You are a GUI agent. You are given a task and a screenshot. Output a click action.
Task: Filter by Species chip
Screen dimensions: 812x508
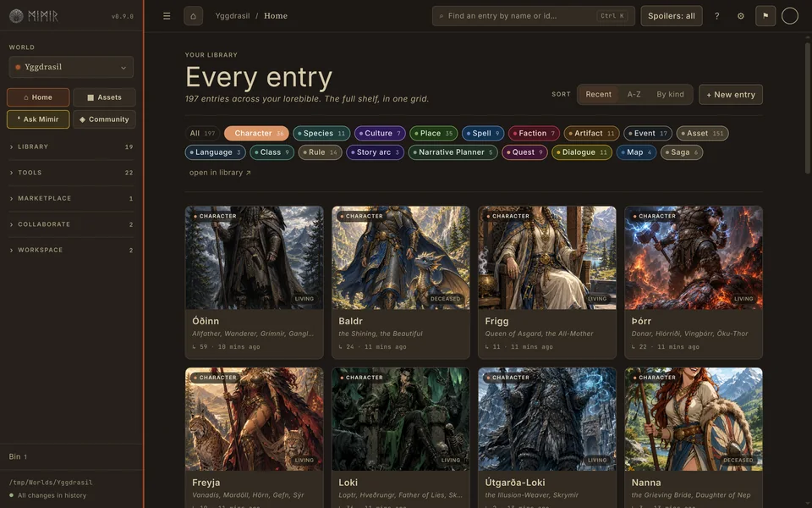coord(321,133)
